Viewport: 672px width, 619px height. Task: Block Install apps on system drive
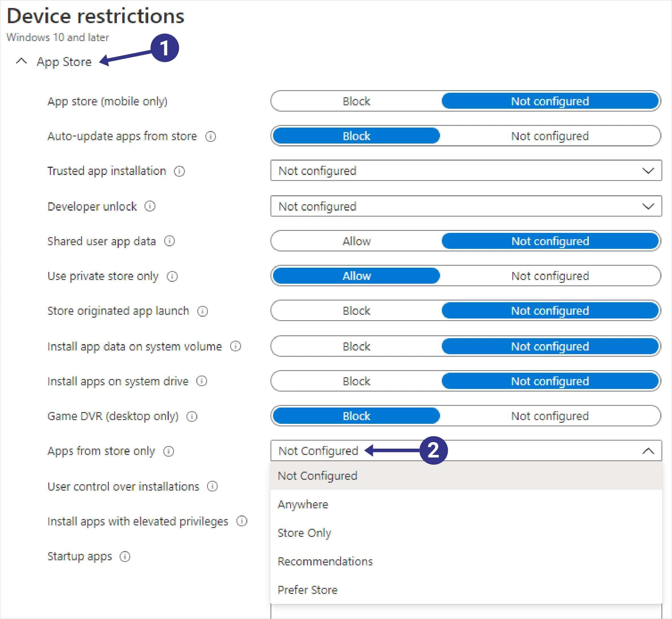click(356, 381)
